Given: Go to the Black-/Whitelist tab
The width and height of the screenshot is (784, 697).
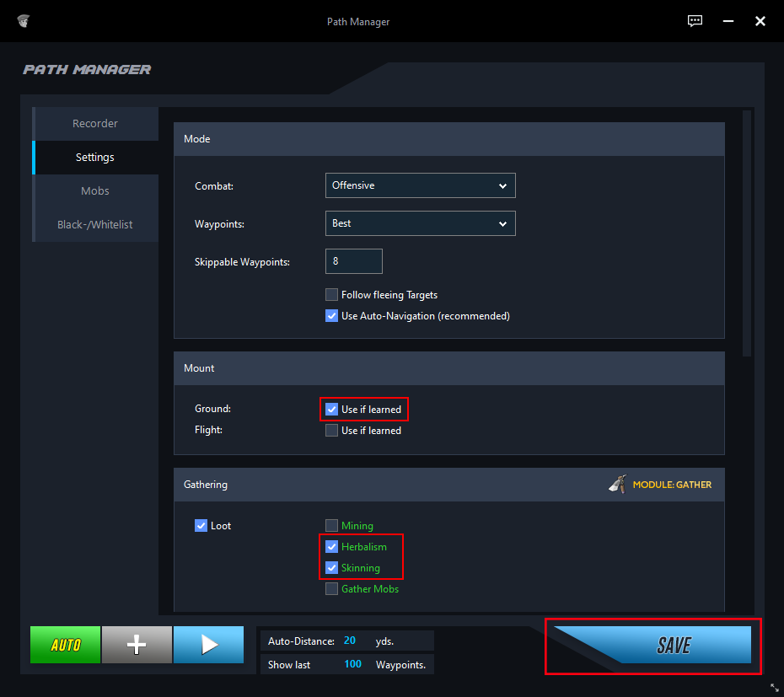Looking at the screenshot, I should coord(95,225).
